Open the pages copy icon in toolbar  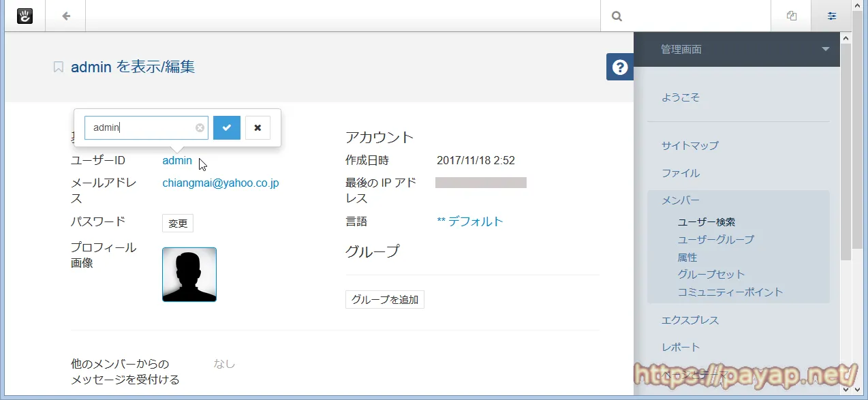[x=791, y=16]
